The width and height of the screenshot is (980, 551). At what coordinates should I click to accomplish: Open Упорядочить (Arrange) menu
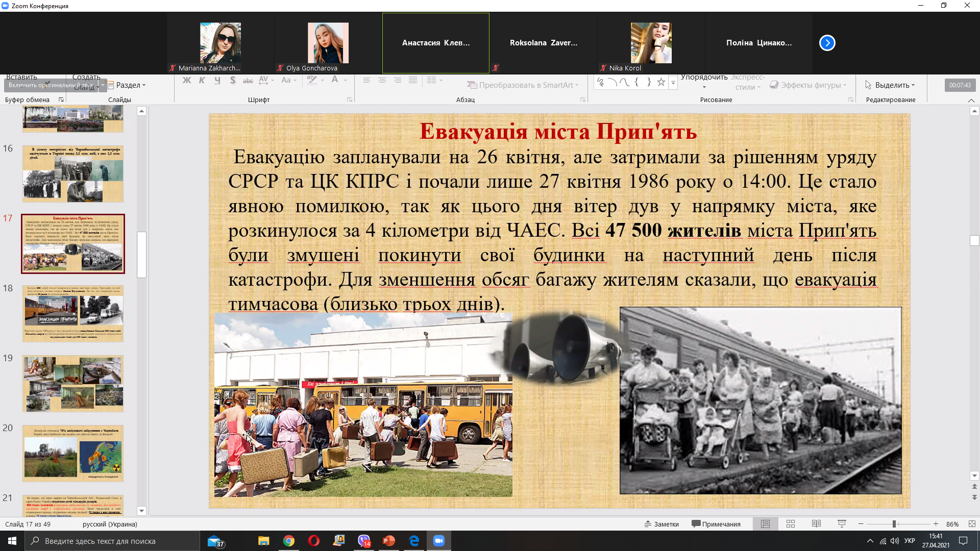point(704,81)
